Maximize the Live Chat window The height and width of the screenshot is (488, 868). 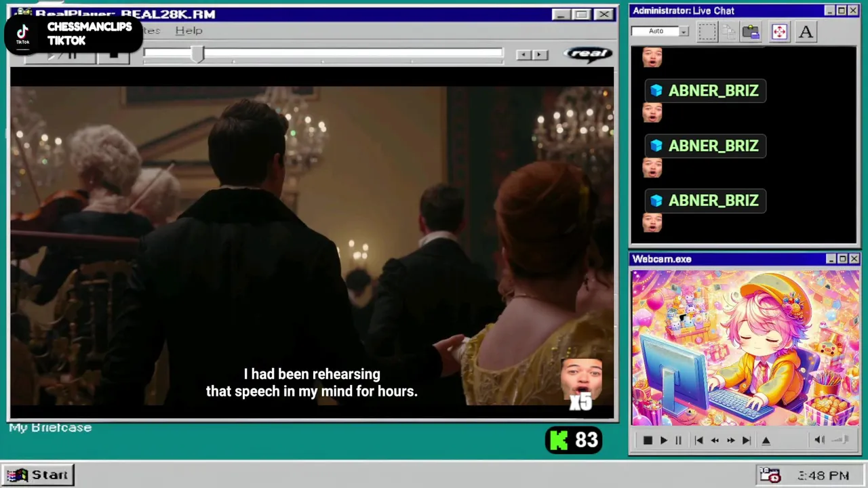click(x=842, y=11)
